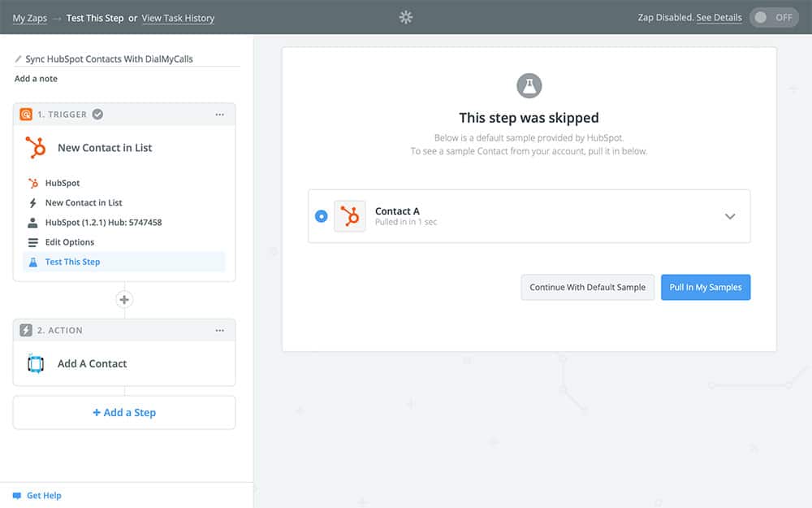The image size is (812, 508).
Task: Select the Test This Step item in the sidebar
Action: 72,262
